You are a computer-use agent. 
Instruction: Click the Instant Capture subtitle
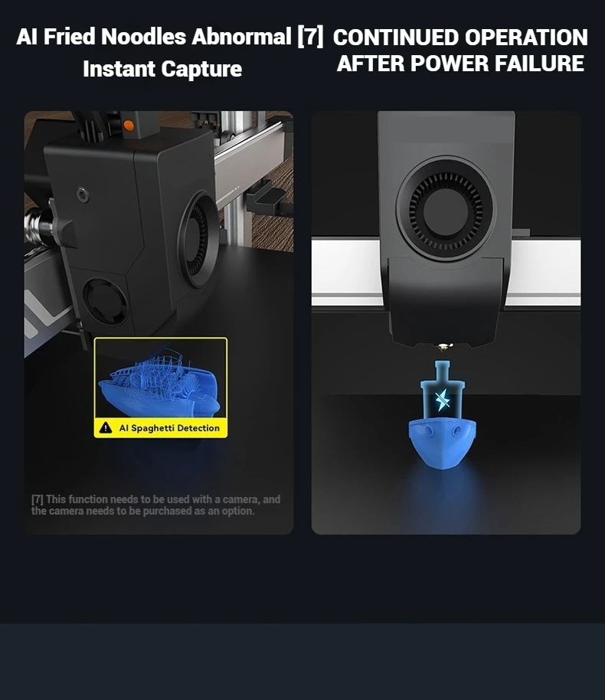coord(162,69)
